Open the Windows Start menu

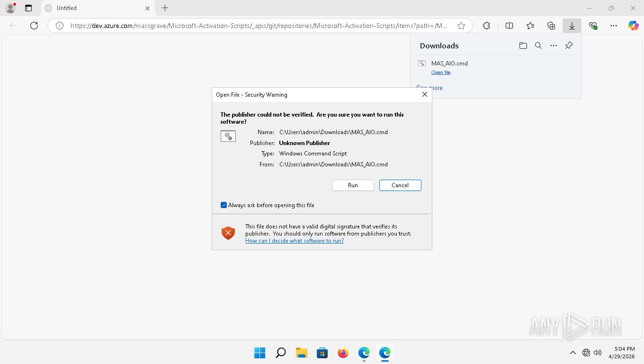(x=259, y=353)
